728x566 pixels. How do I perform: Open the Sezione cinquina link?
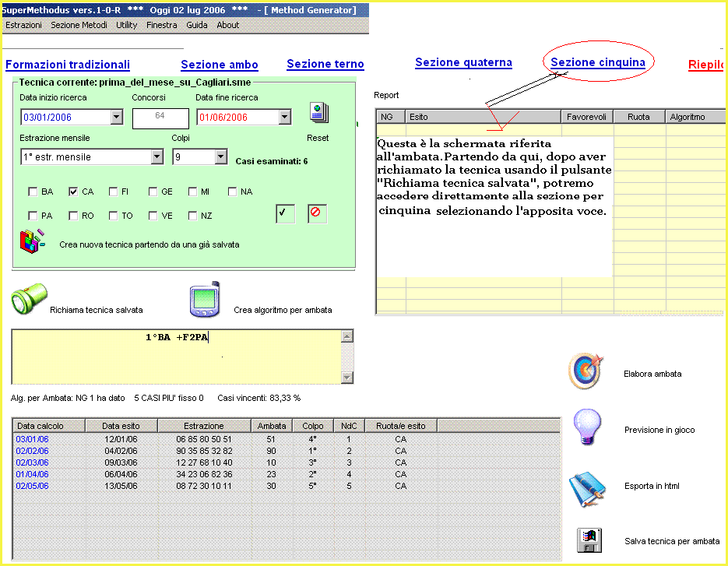[x=597, y=62]
